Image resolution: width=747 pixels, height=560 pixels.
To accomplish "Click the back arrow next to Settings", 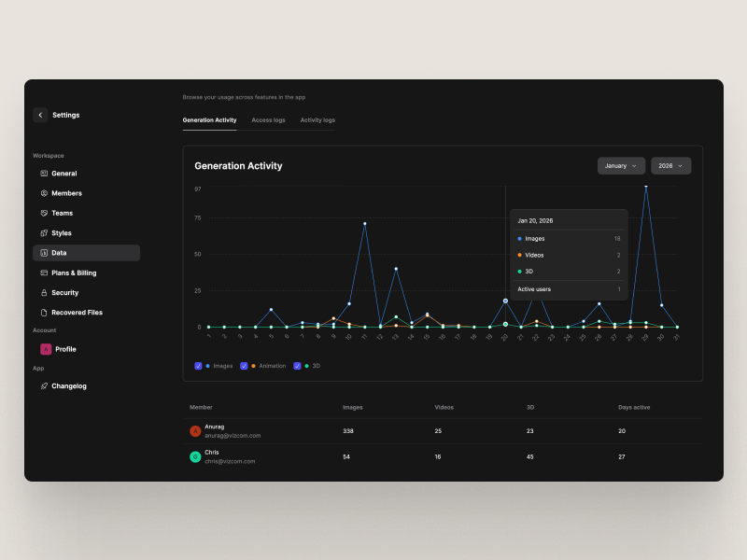I will tap(40, 115).
